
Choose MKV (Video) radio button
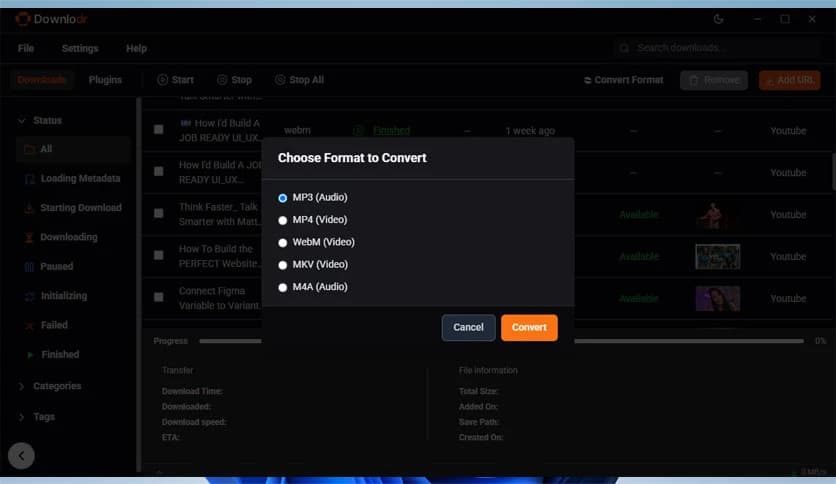tap(283, 265)
